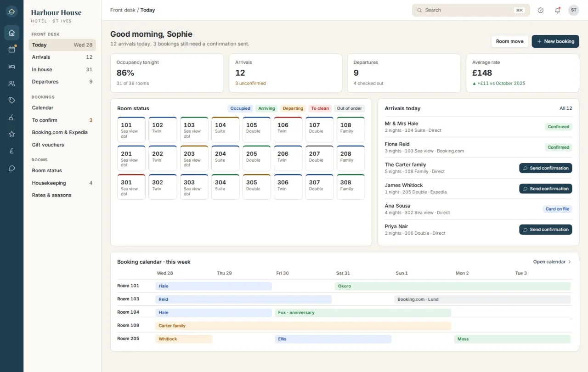Open In house in the sidebar menu
The image size is (588, 372).
click(x=62, y=69)
